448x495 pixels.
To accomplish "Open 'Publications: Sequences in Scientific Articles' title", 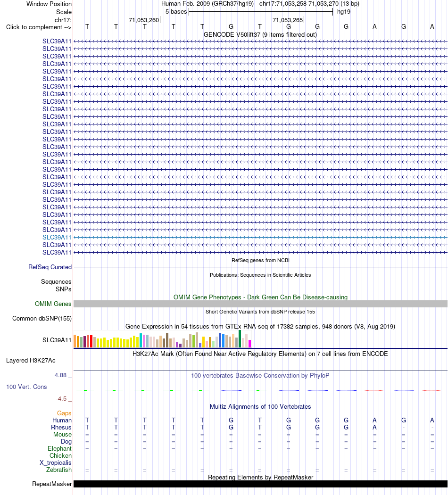I will [x=260, y=275].
